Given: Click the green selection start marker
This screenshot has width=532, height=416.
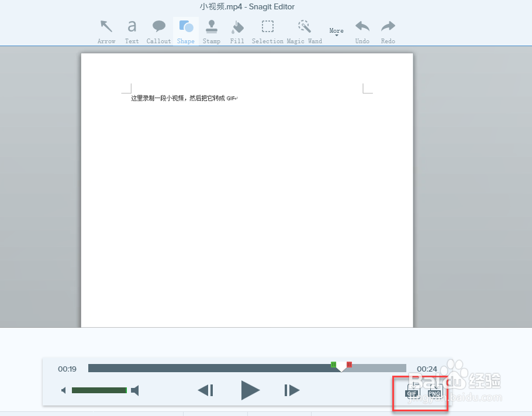Looking at the screenshot, I should point(333,365).
